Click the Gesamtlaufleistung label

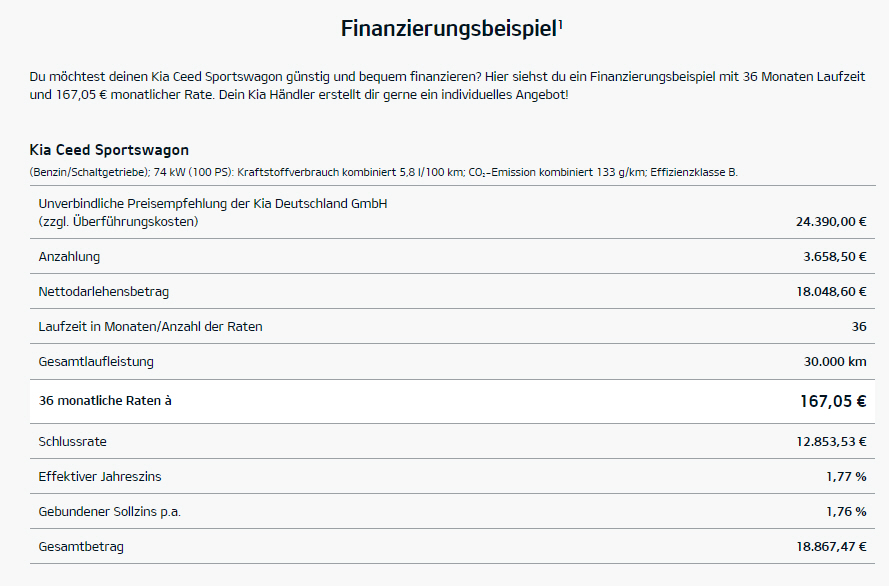pyautogui.click(x=96, y=362)
